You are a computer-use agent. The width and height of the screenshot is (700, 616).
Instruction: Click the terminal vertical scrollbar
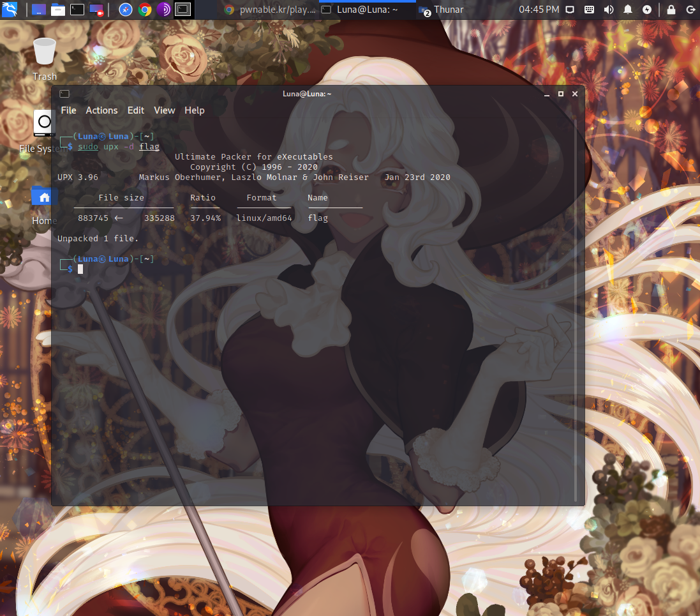576,306
